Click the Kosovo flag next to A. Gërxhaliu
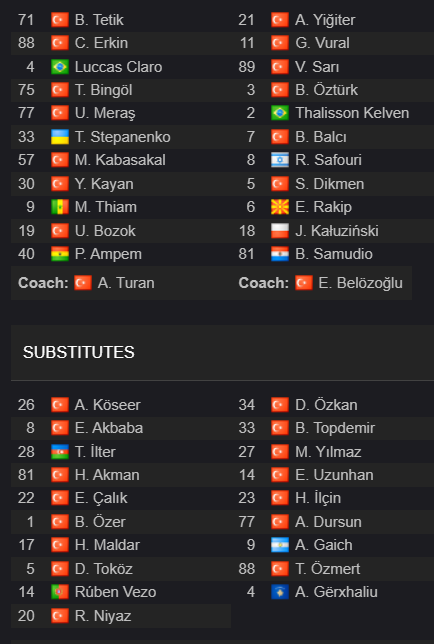This screenshot has height=644, width=434. 280,592
